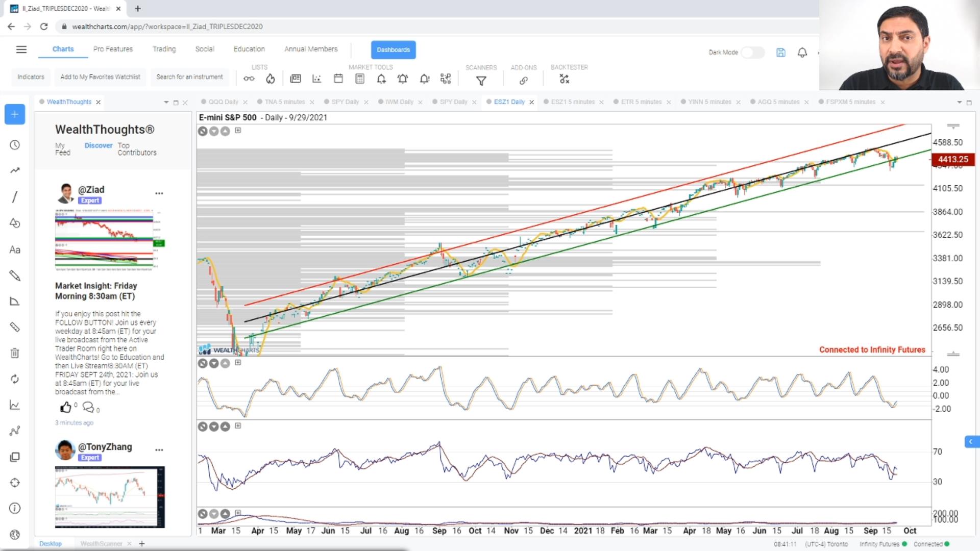980x551 pixels.
Task: Open the hamburger main menu
Action: [x=21, y=49]
